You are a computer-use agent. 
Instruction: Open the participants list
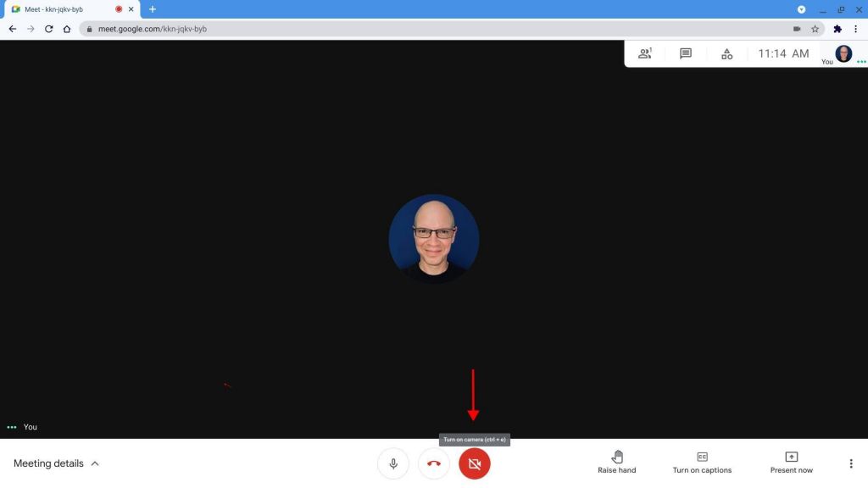pyautogui.click(x=645, y=53)
